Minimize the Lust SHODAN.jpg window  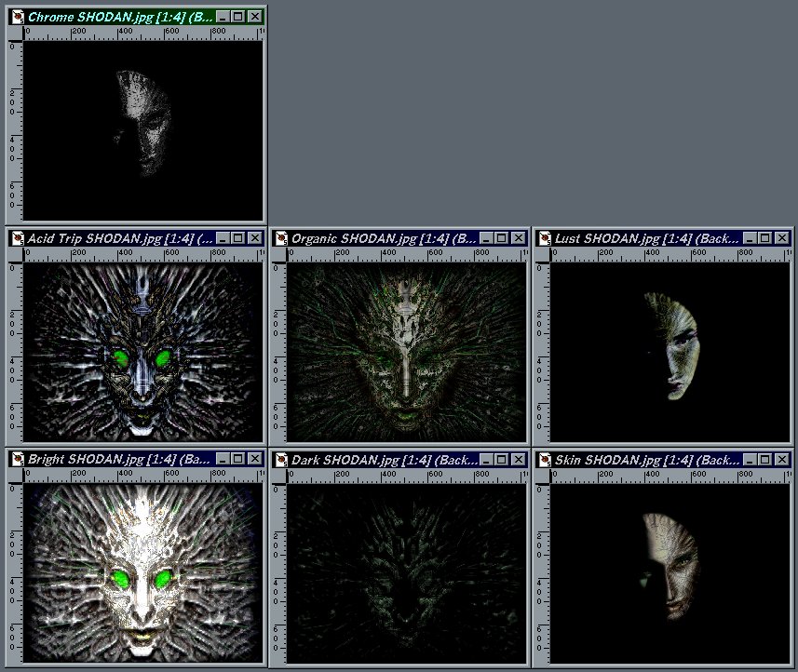click(x=750, y=238)
